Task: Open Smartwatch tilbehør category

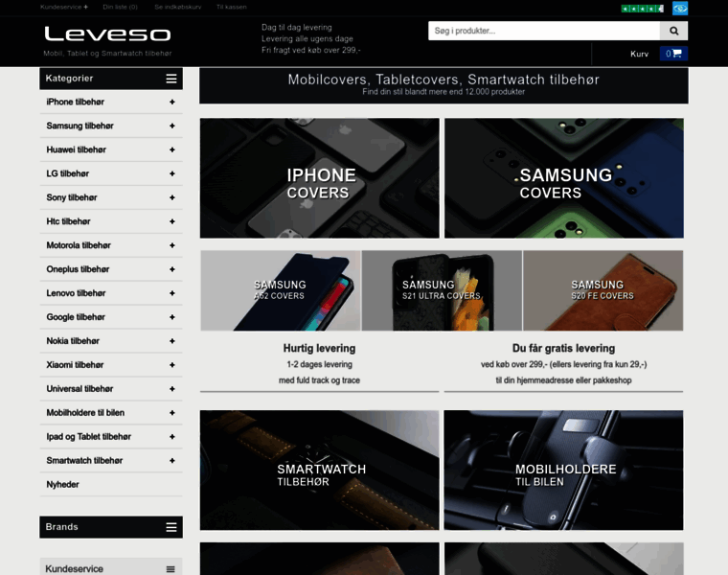Action: pos(84,461)
